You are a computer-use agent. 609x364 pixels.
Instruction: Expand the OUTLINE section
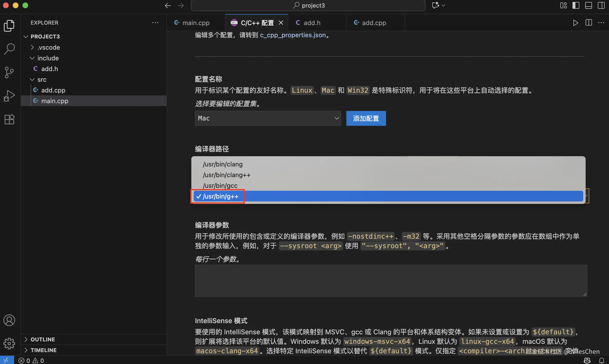point(43,339)
